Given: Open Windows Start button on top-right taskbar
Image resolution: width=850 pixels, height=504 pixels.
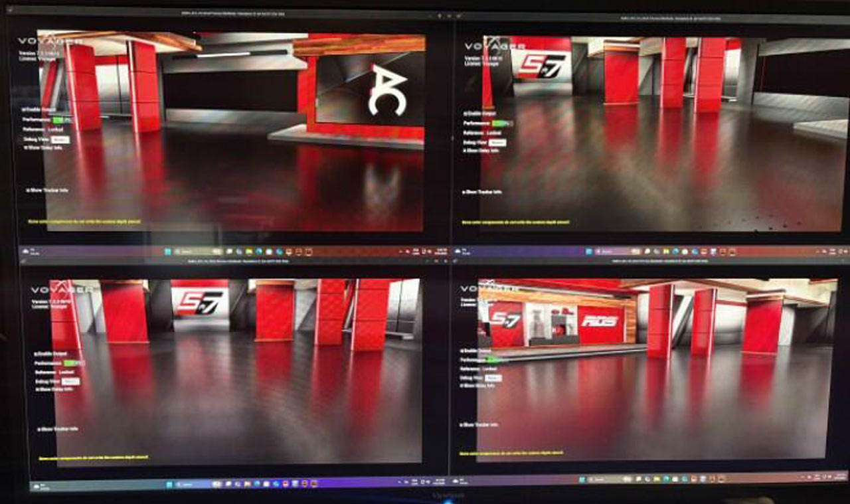Looking at the screenshot, I should [x=589, y=251].
